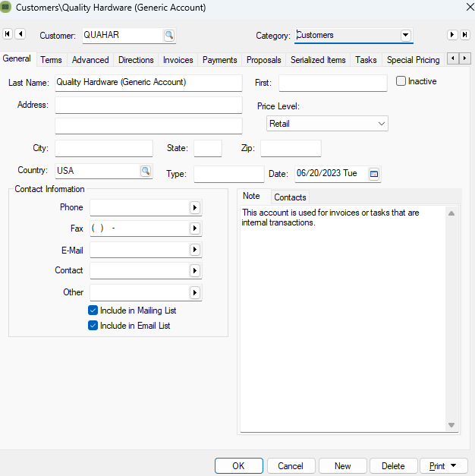Open the Date calendar picker
Screen dimensions: 475x476
[x=374, y=174]
